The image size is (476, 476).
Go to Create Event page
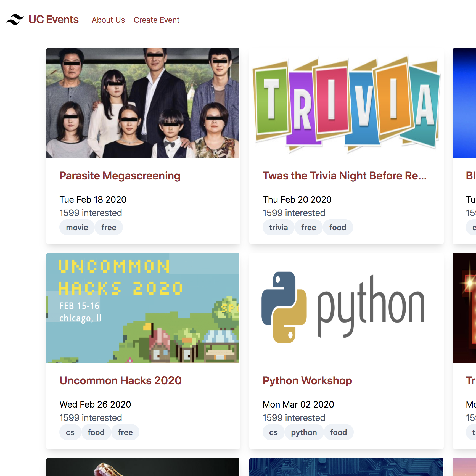pyautogui.click(x=157, y=20)
